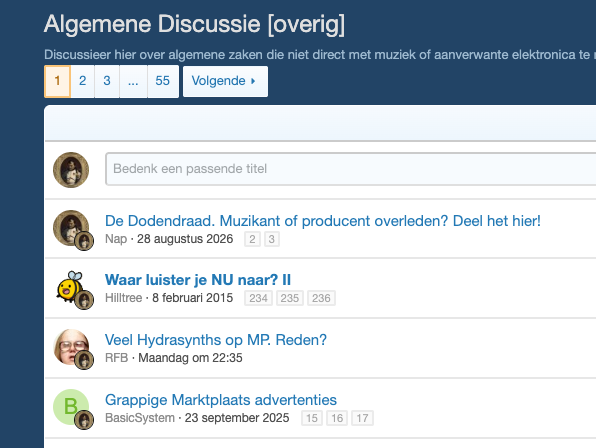
Task: Jump to last page 55
Action: (x=163, y=81)
